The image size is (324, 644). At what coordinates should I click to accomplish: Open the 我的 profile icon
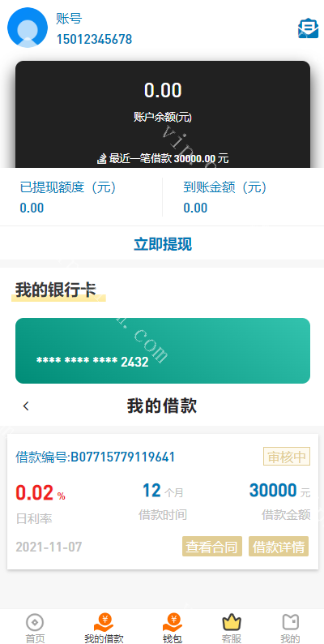(x=290, y=623)
